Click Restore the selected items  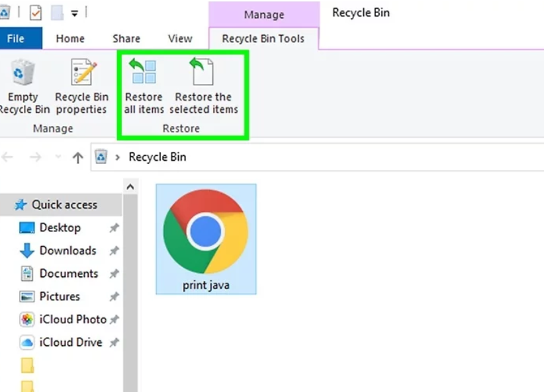pos(203,73)
